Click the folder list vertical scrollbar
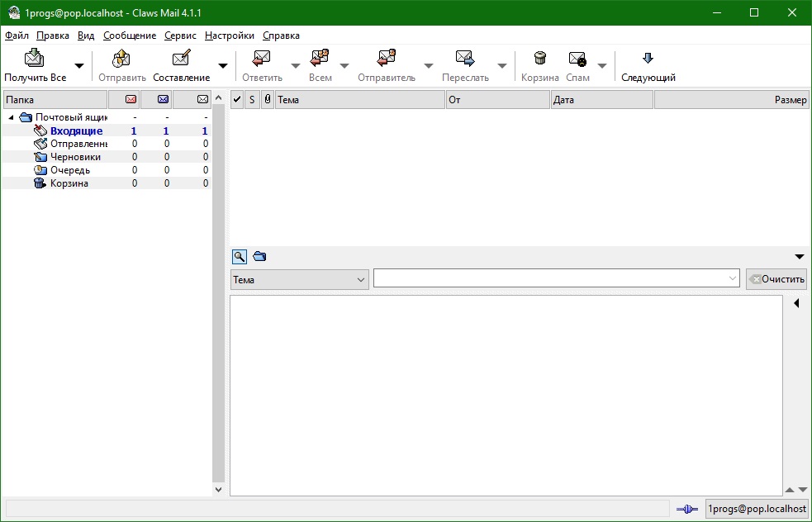Screen dimensions: 812x522 coord(219,289)
